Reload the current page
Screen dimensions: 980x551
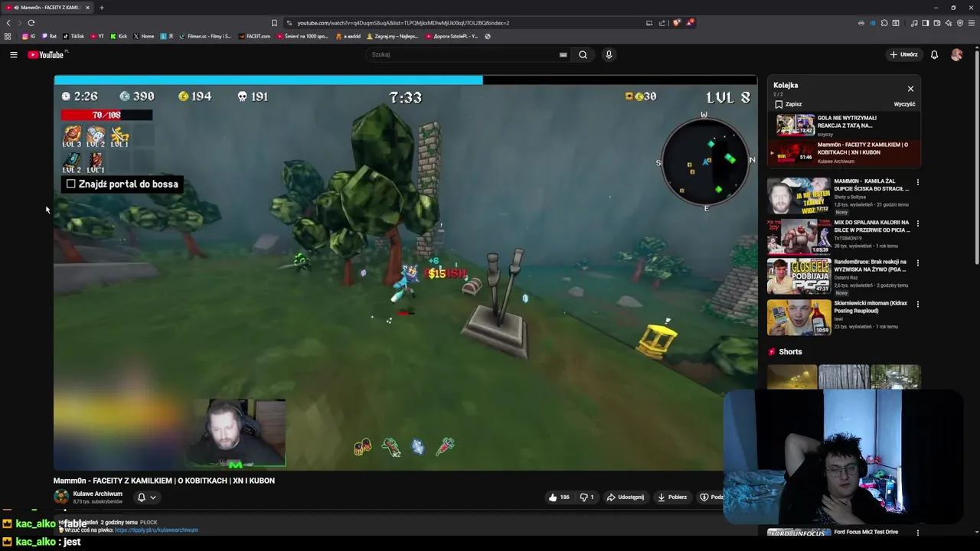tap(31, 23)
